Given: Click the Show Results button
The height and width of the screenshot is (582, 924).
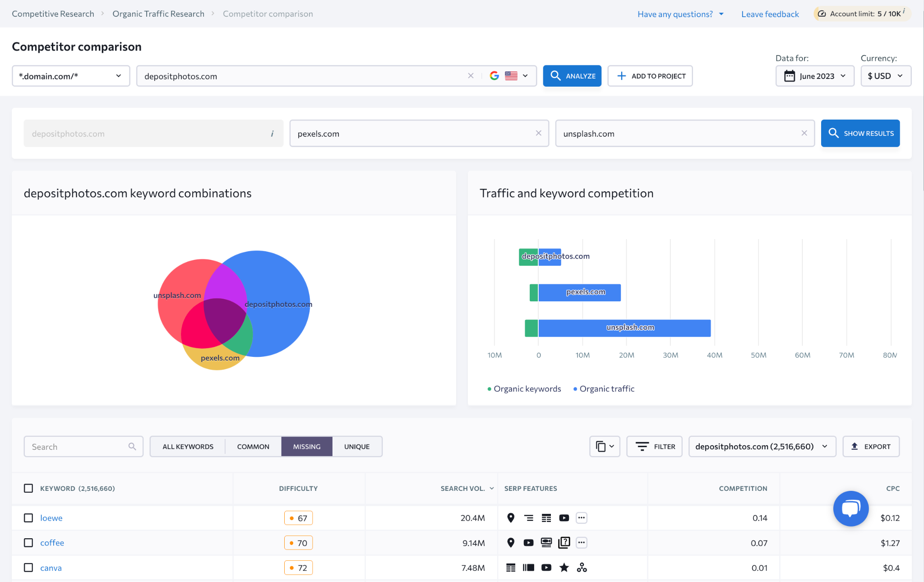Looking at the screenshot, I should [x=860, y=133].
